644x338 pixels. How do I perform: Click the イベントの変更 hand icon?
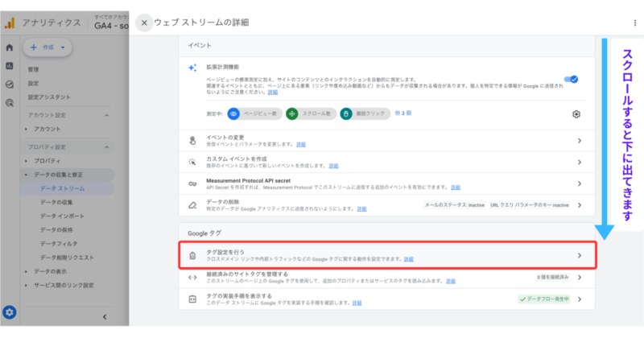coord(192,141)
